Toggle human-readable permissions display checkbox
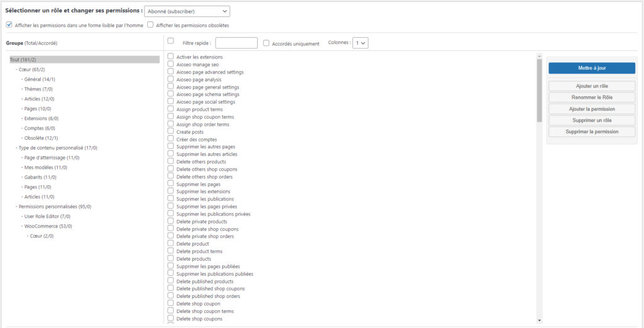The width and height of the screenshot is (644, 328). pos(9,25)
